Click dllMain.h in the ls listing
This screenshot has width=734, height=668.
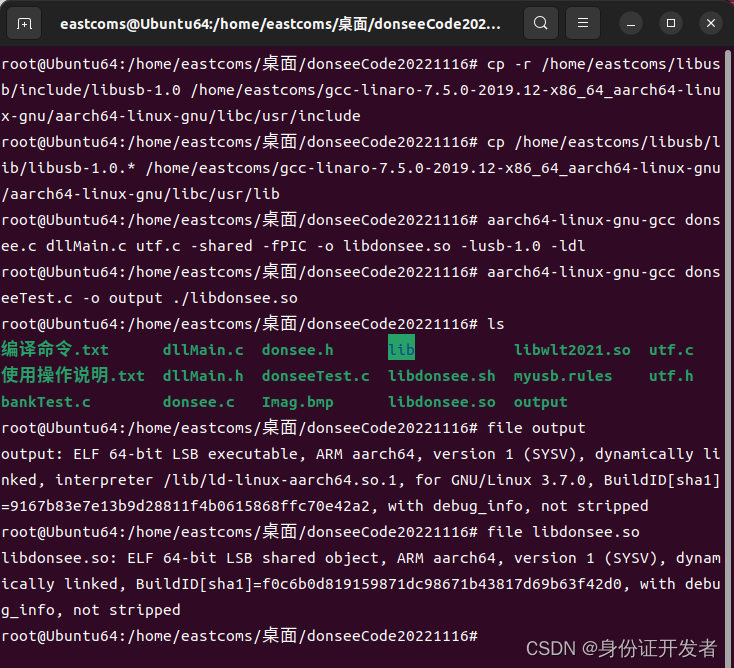pos(203,376)
